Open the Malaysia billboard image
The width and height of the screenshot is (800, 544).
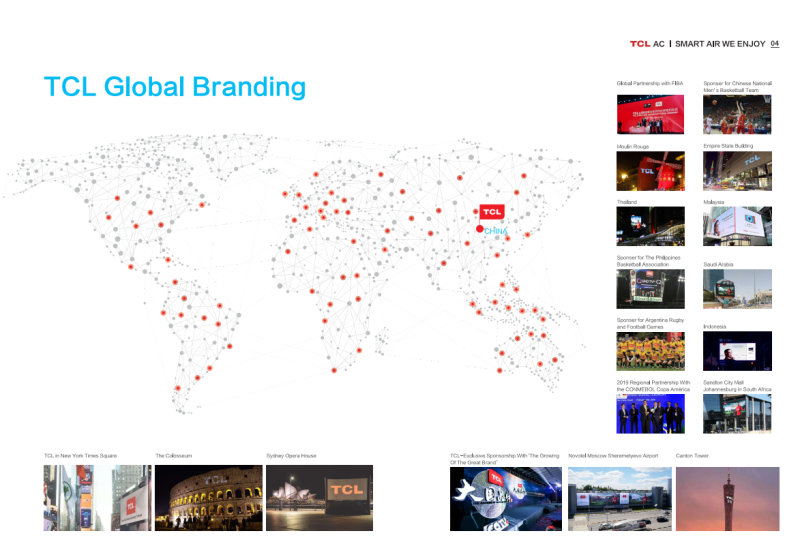pyautogui.click(x=737, y=226)
